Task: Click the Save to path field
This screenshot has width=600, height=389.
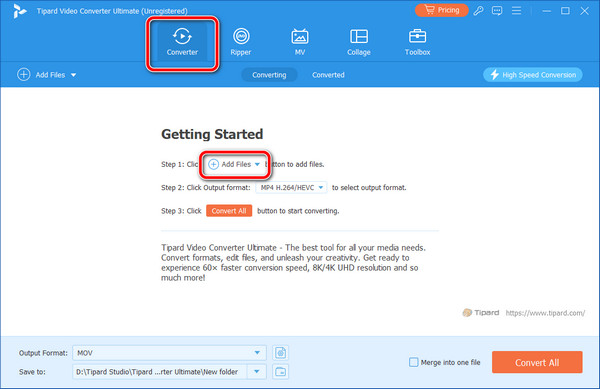Action: [160, 372]
